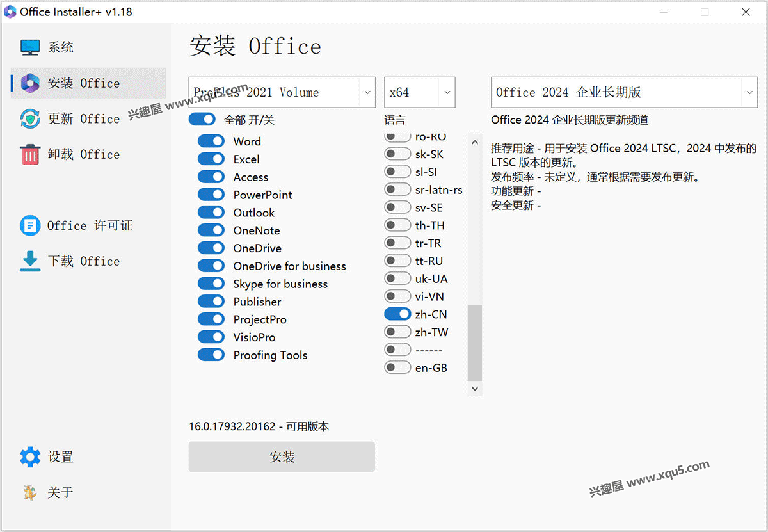Enable the sk-SK language
The width and height of the screenshot is (768, 532).
[x=397, y=154]
